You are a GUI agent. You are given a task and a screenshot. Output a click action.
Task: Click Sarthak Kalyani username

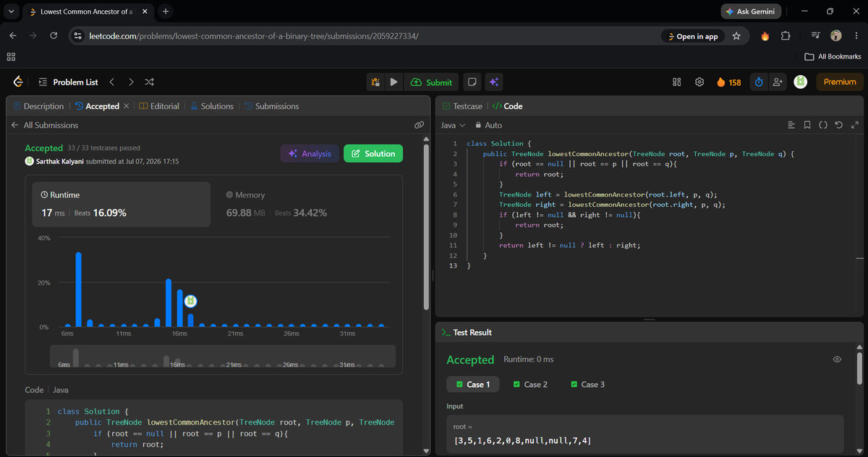pyautogui.click(x=60, y=161)
